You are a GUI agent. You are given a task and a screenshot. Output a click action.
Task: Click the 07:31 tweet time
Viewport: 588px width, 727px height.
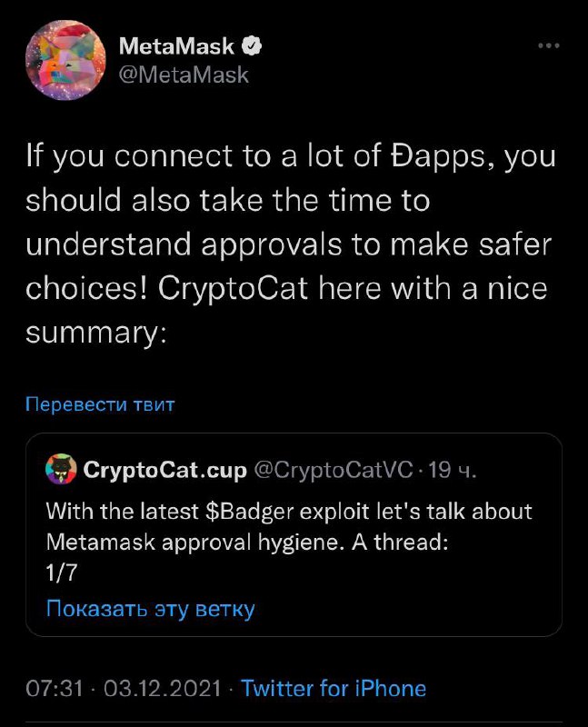point(56,688)
